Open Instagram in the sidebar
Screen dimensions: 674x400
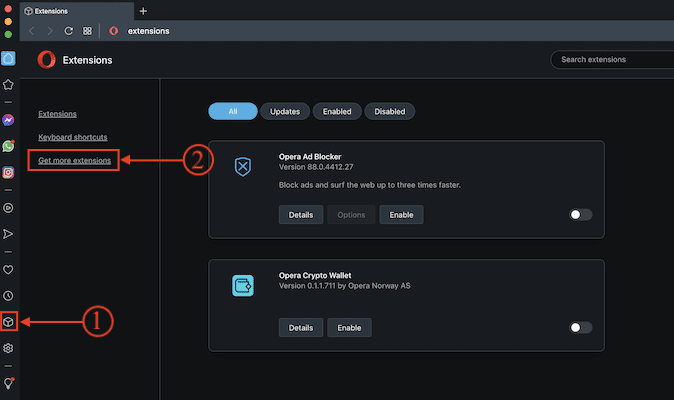point(8,172)
